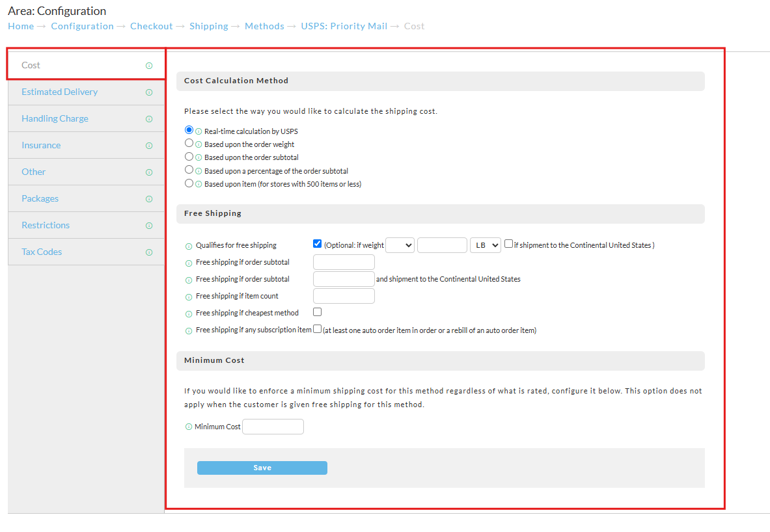770x532 pixels.
Task: Click info icon for order weight option
Action: click(199, 144)
